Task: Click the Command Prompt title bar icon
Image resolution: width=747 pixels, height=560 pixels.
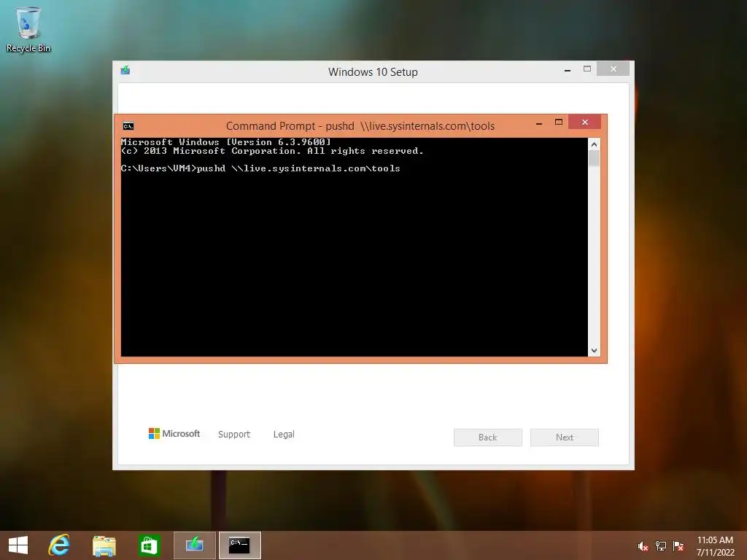Action: pyautogui.click(x=128, y=125)
